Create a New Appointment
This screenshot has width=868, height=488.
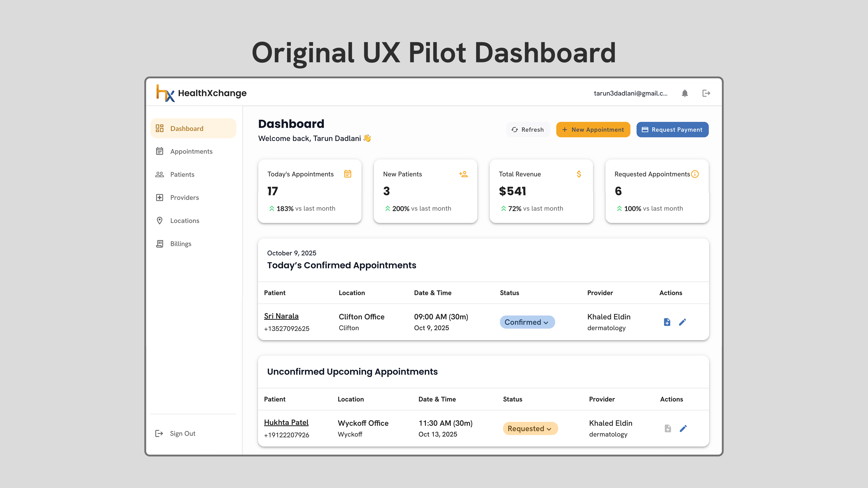click(593, 130)
